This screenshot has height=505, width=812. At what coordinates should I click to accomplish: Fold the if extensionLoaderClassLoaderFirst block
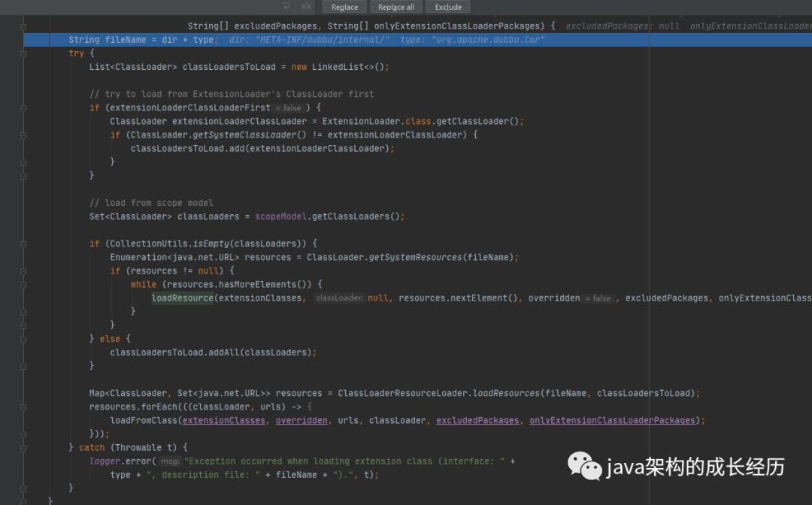point(23,107)
